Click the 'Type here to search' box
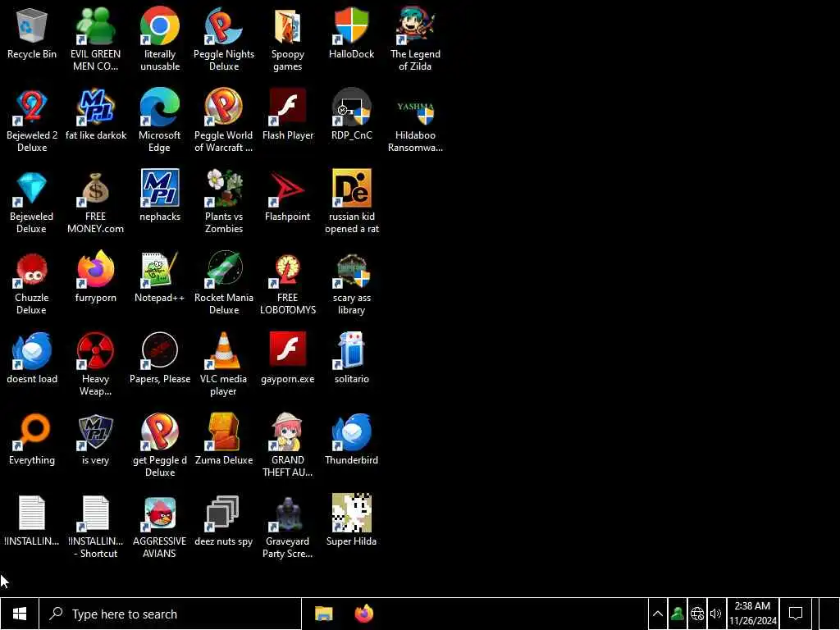 pos(171,614)
